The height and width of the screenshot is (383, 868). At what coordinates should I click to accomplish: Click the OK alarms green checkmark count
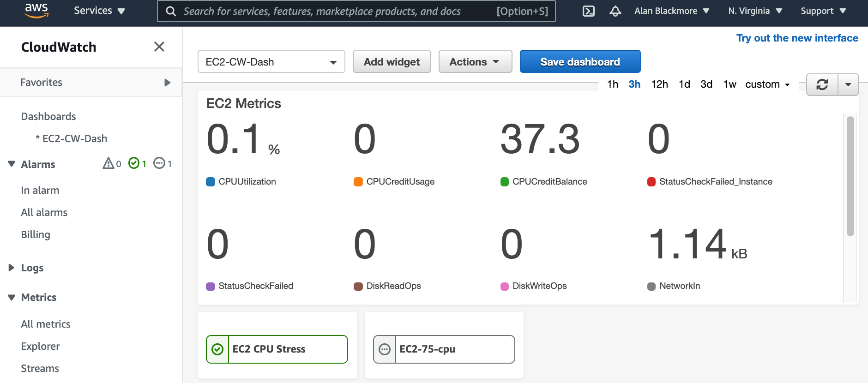(137, 163)
